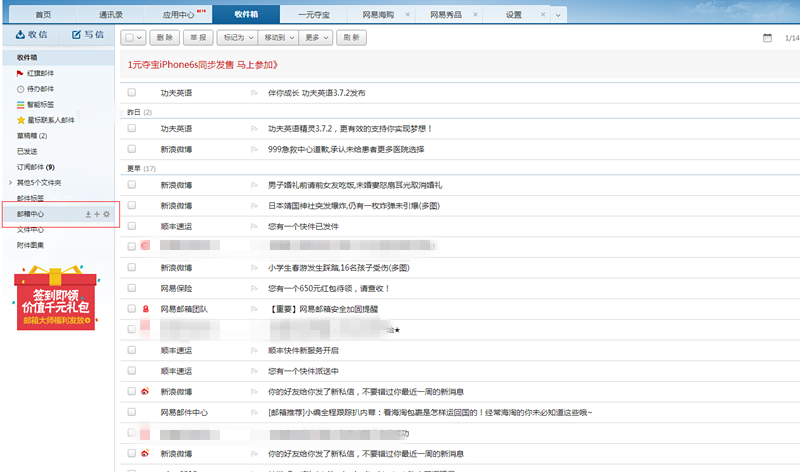Tick the checkbox for 功夫英语精灵3.7.2 email
Image resolution: width=800 pixels, height=472 pixels.
click(x=132, y=128)
